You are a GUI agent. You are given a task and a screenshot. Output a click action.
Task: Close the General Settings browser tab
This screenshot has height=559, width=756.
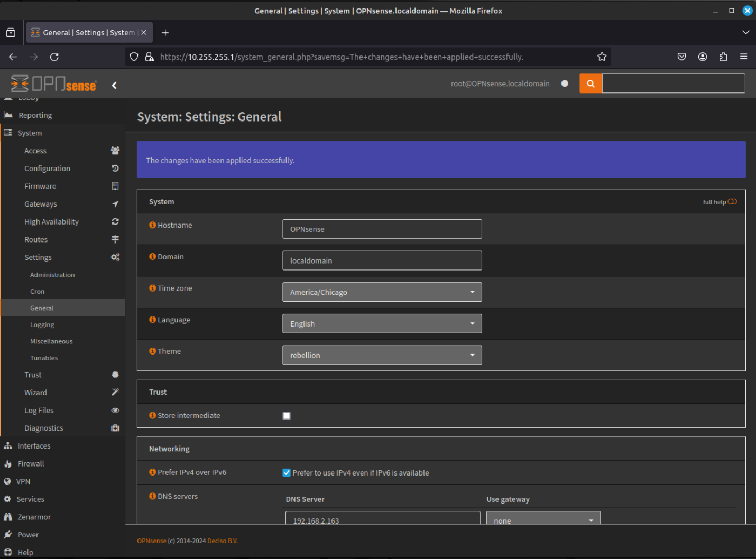coord(144,32)
